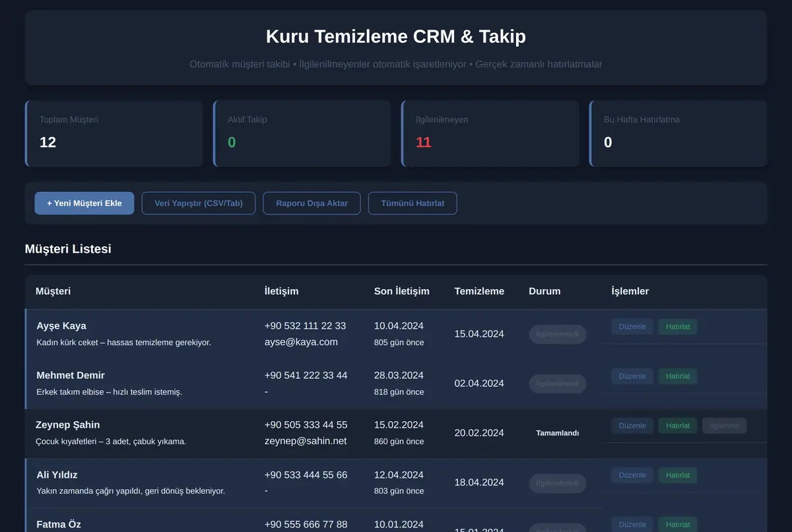Click the 'Bu Hafta Hatırlatma' stat card
792x532 pixels.
click(678, 133)
